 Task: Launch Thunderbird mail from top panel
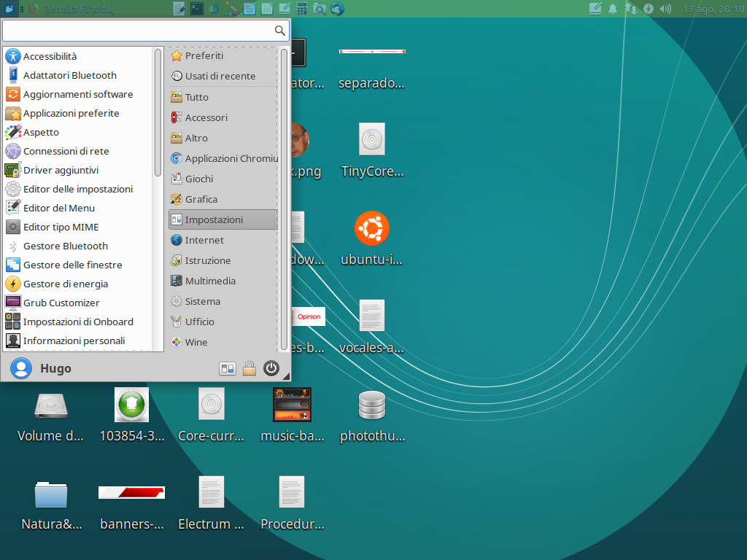point(337,9)
